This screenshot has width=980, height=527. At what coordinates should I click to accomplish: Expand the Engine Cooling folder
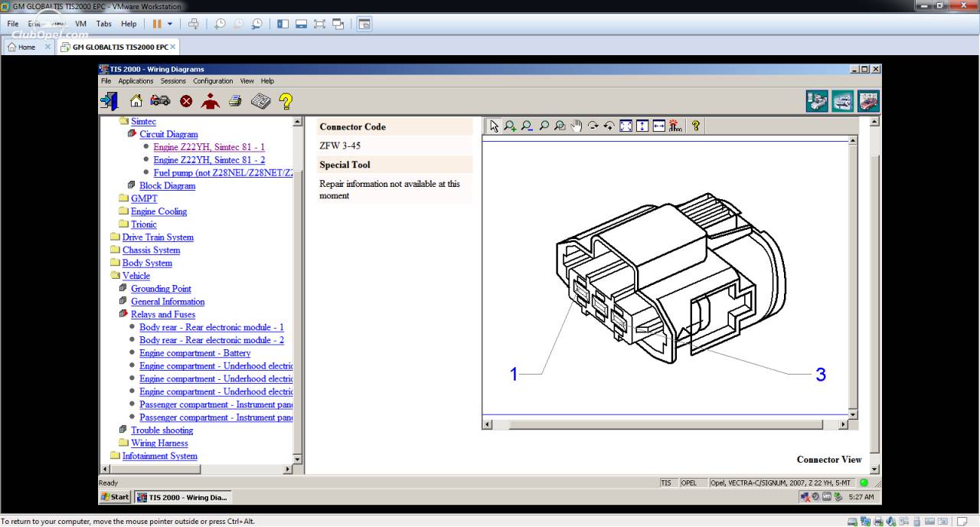point(124,211)
